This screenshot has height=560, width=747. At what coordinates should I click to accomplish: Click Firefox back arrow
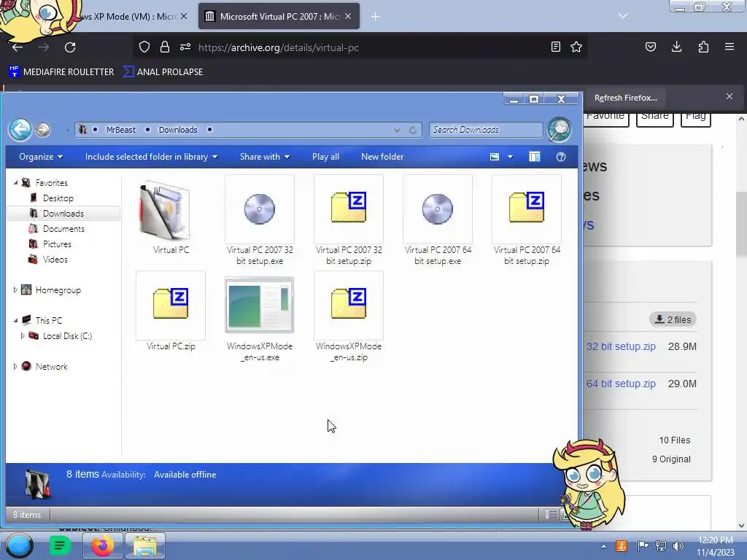pyautogui.click(x=18, y=47)
